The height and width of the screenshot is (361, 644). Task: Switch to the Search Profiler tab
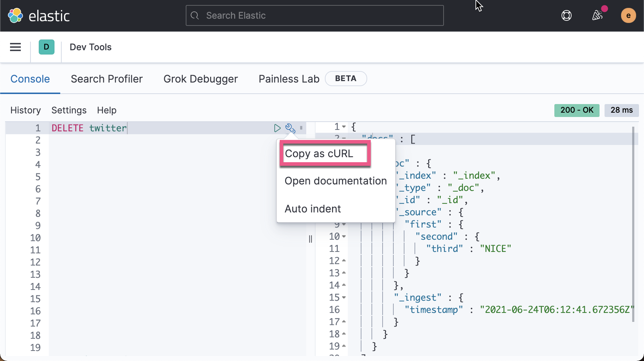tap(106, 79)
